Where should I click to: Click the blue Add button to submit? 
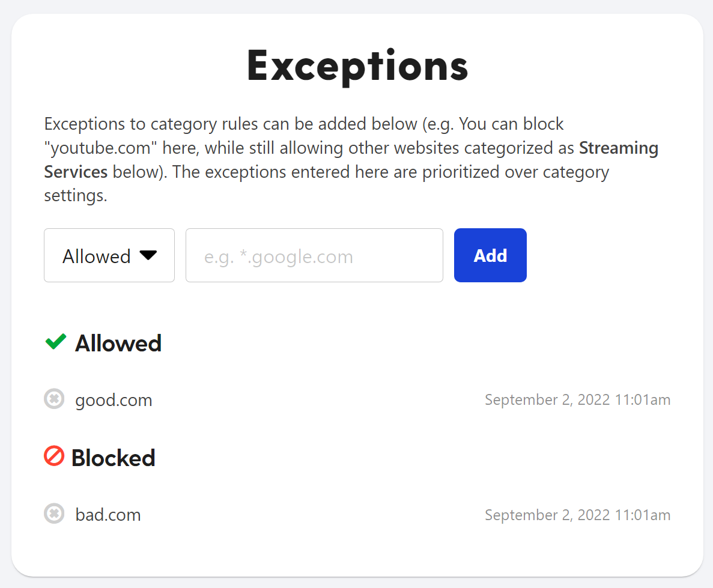[490, 255]
